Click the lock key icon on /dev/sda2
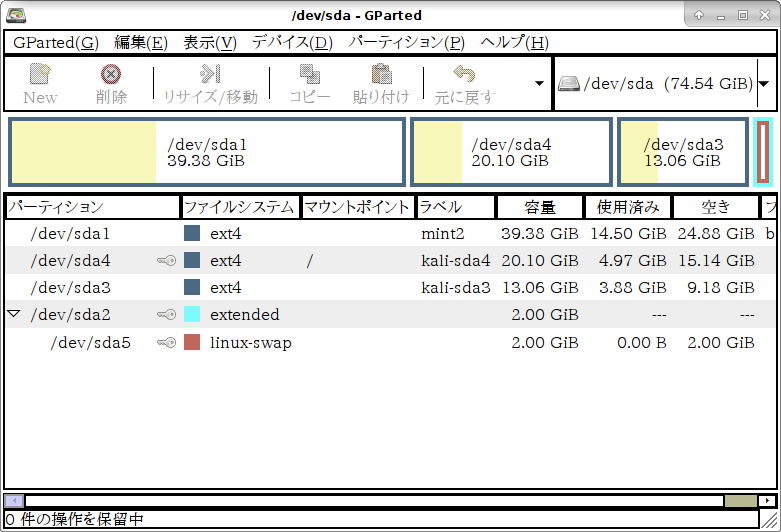 [x=166, y=314]
